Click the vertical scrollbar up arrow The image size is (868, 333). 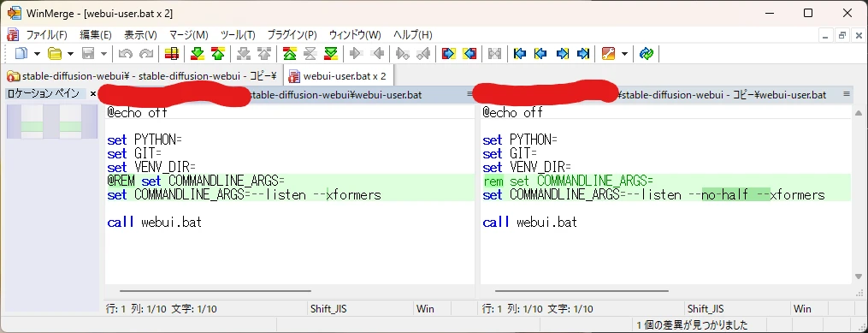[x=859, y=112]
